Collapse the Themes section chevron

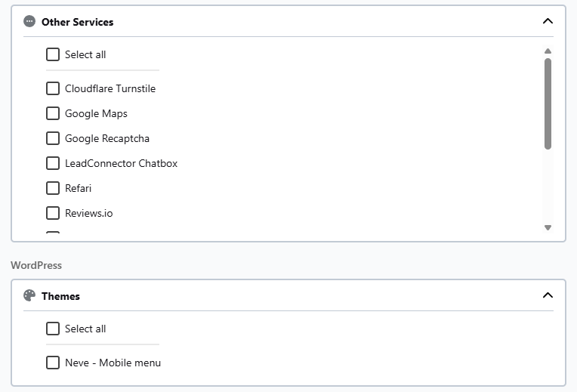[548, 295]
